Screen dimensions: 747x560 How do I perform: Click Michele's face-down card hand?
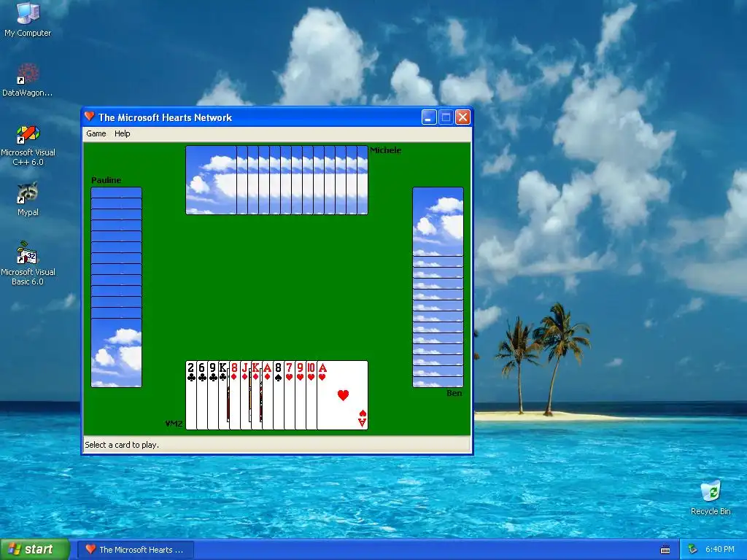coord(276,180)
